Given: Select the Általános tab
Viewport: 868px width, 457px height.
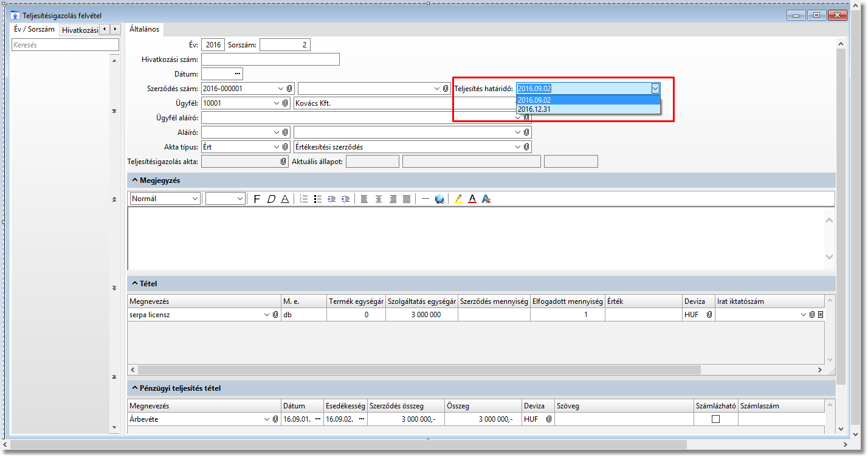Looking at the screenshot, I should tap(144, 29).
